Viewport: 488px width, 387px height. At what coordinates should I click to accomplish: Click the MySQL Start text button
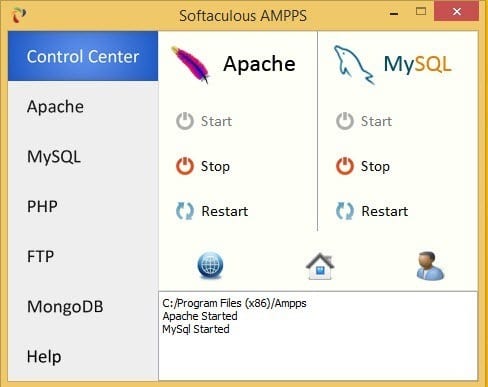(376, 121)
